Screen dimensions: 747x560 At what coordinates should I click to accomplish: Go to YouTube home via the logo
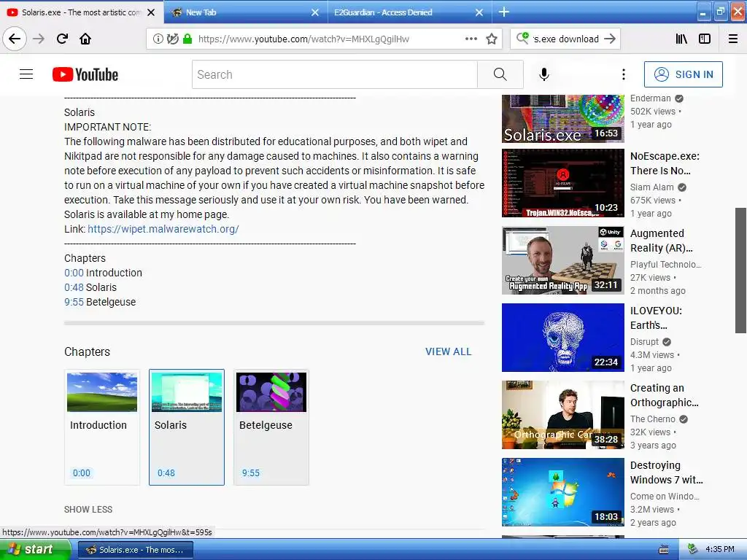tap(85, 75)
